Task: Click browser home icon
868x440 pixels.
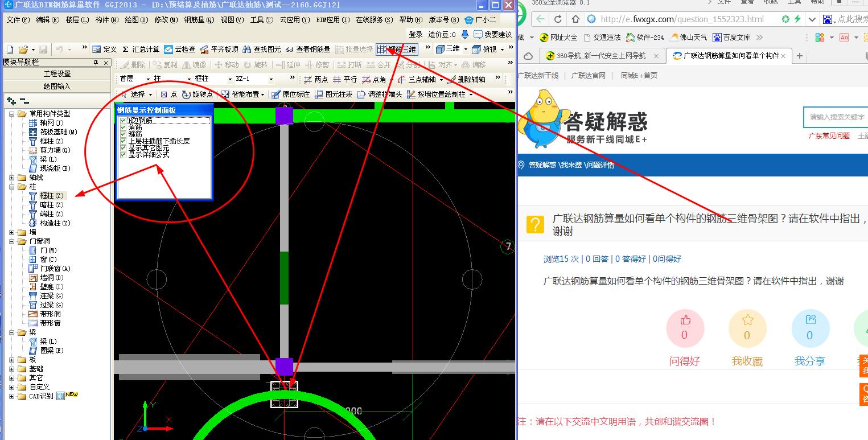Action: coord(575,19)
